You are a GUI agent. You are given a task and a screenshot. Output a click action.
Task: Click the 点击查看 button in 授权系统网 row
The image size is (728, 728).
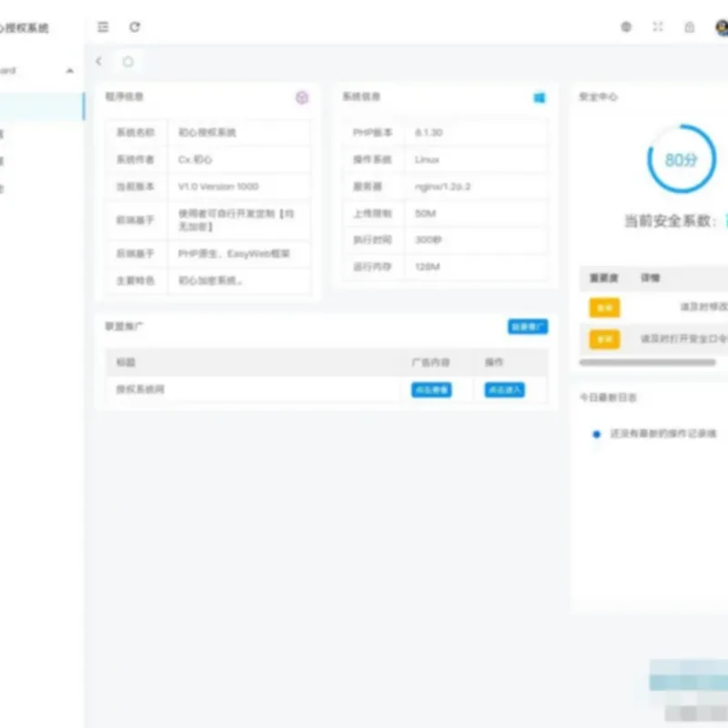pyautogui.click(x=430, y=389)
